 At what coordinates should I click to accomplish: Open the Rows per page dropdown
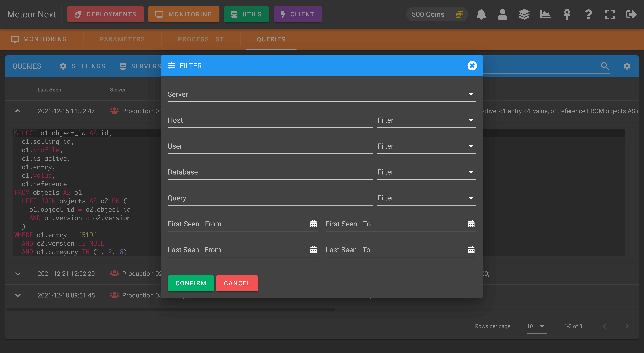[537, 326]
